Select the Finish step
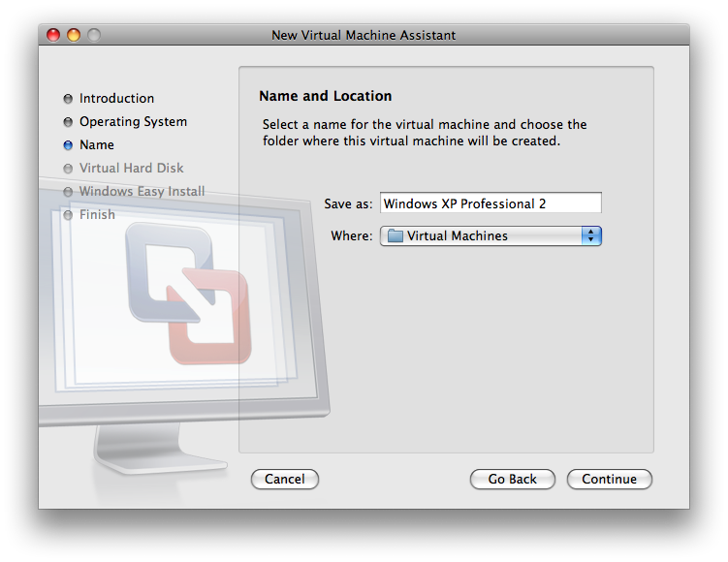 tap(97, 214)
